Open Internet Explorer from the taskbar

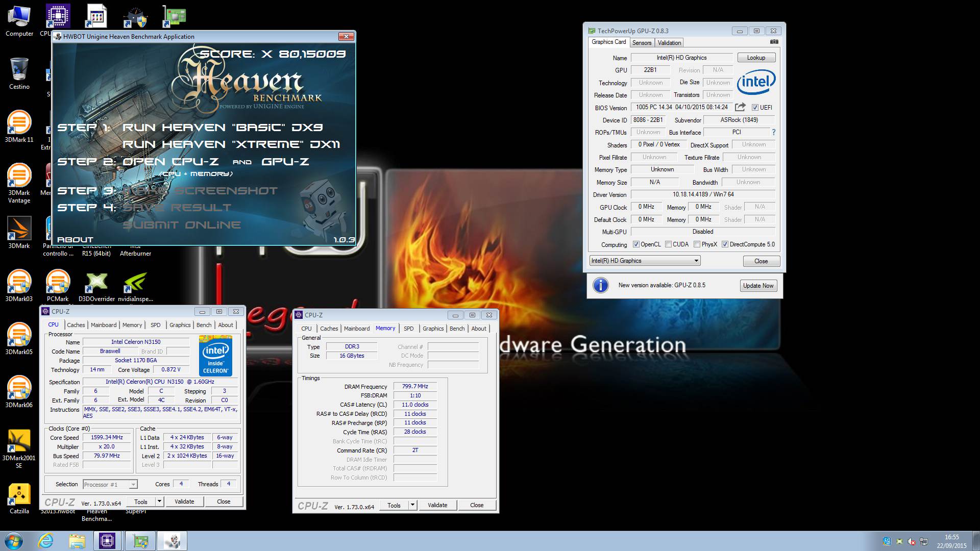(x=46, y=541)
